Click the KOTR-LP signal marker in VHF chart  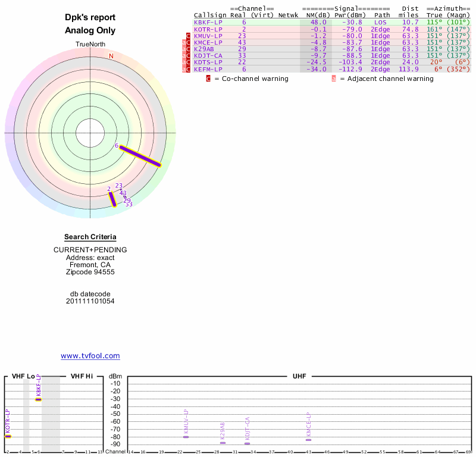click(8, 436)
